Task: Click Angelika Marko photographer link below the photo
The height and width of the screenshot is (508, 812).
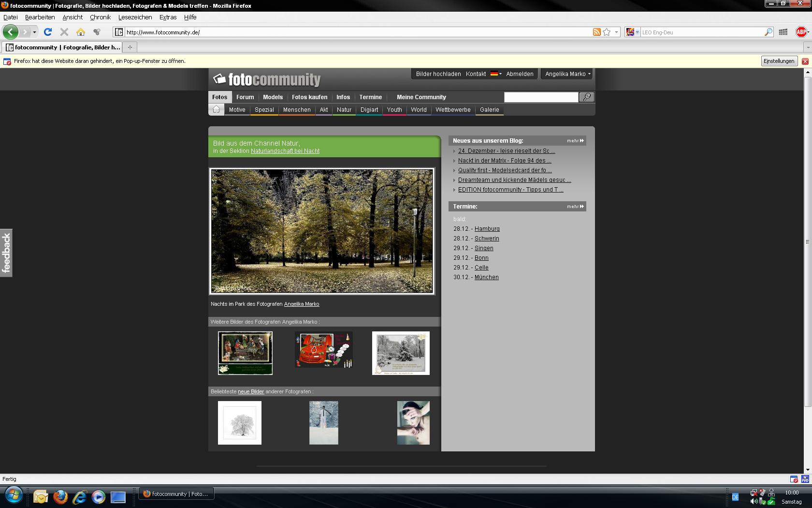Action: [x=302, y=304]
